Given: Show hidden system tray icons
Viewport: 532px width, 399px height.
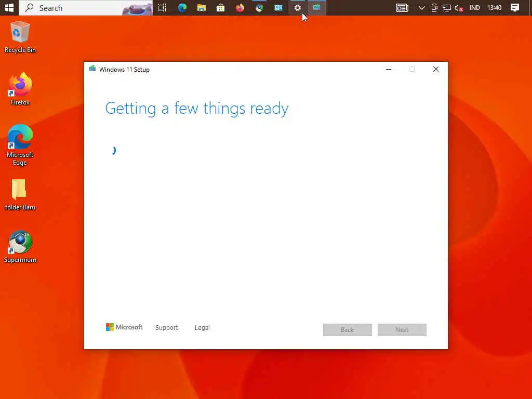Looking at the screenshot, I should pos(421,8).
